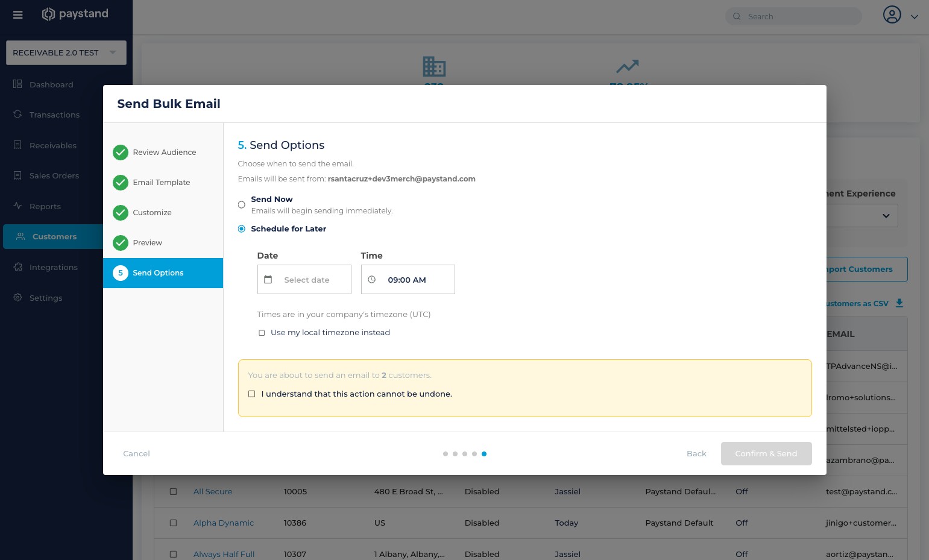
Task: Click the trending-up chart icon
Action: 628,66
